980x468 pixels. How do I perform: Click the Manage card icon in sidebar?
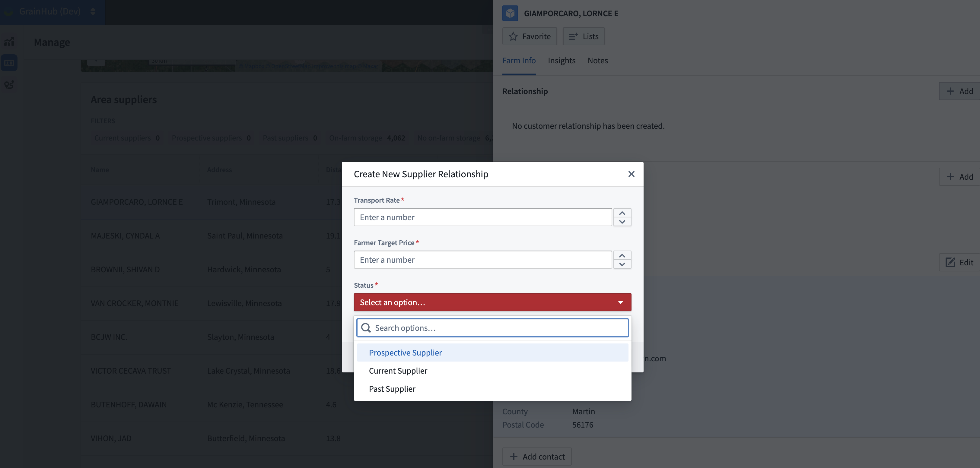click(9, 63)
